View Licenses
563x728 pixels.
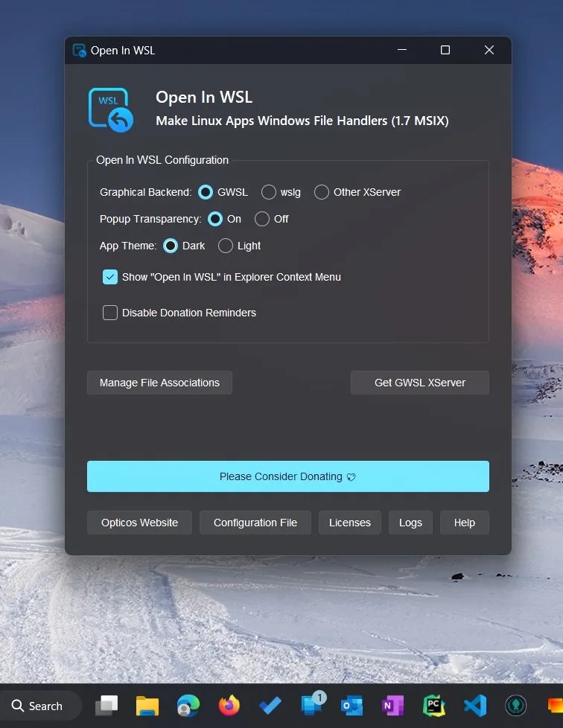point(350,523)
